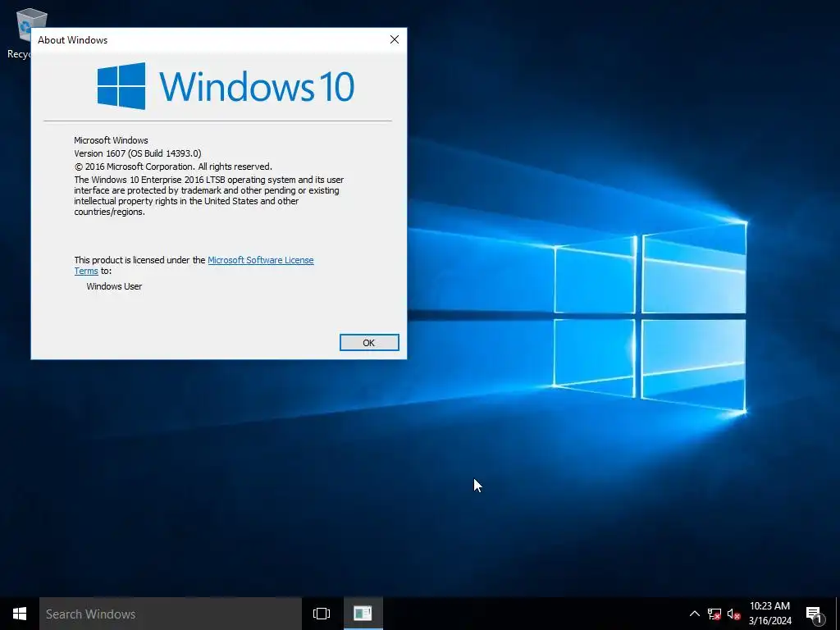Click the Windows 10 logo in dialog
The height and width of the screenshot is (630, 840).
point(226,85)
